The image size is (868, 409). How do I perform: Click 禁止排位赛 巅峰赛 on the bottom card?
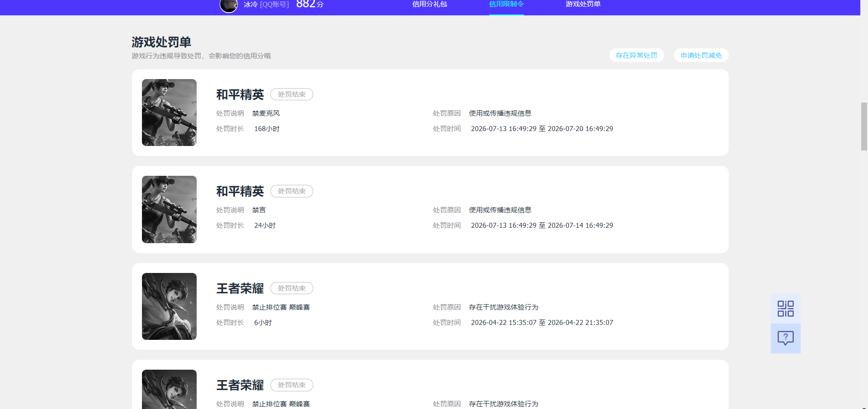click(281, 404)
